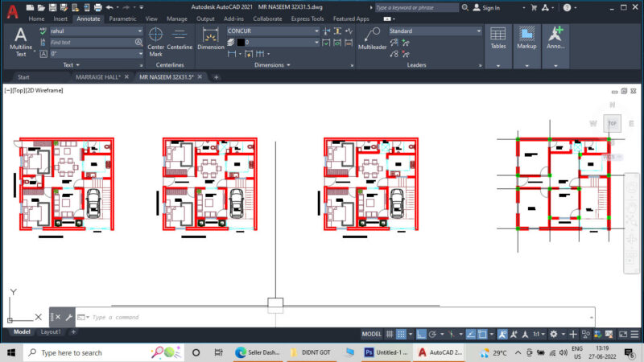Viewport: 644px width, 362px height.
Task: Switch to the Express Tools tab
Action: click(308, 19)
